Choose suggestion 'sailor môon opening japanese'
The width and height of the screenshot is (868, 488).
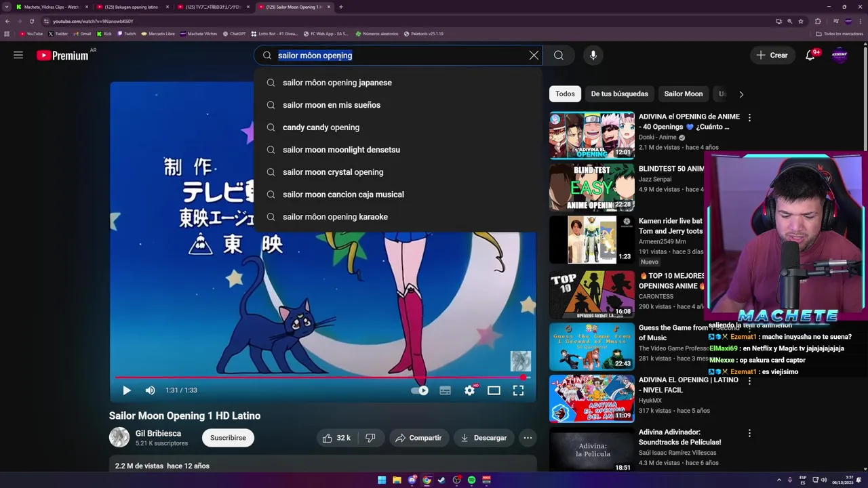[398, 83]
